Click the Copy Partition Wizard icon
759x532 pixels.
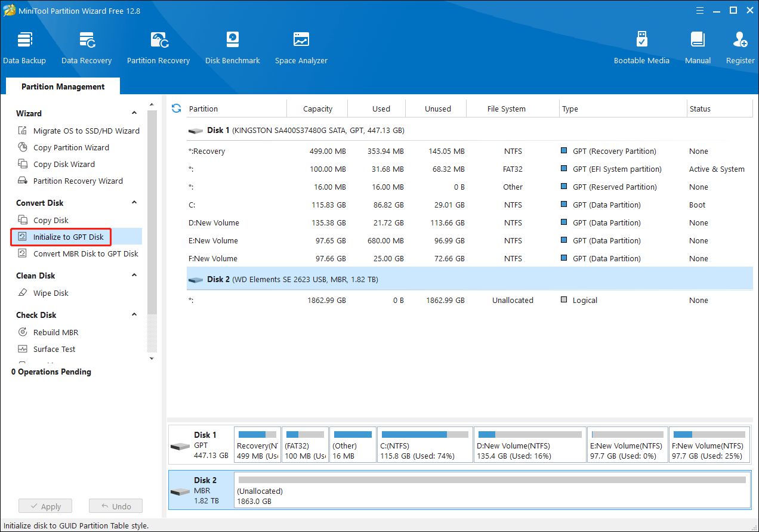tap(23, 147)
